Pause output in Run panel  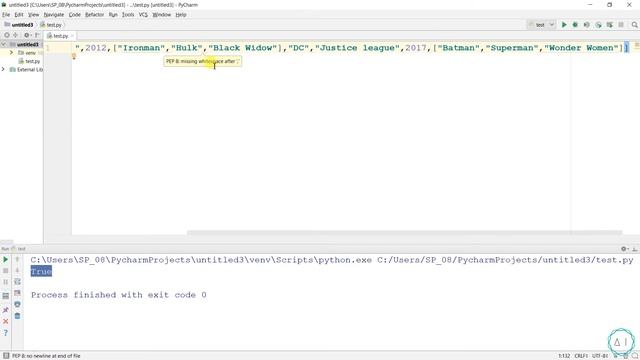tap(6, 282)
